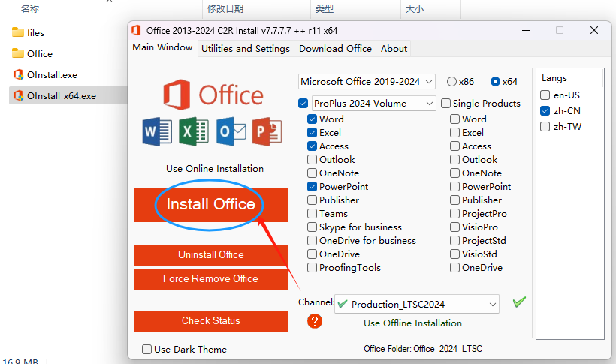
Task: Check Outlook under Single Products
Action: [x=454, y=159]
